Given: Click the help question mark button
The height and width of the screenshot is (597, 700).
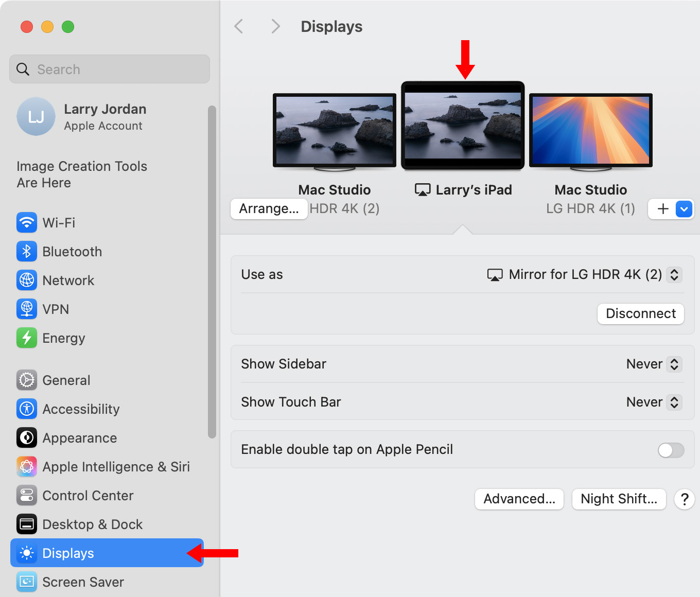Looking at the screenshot, I should pyautogui.click(x=684, y=499).
